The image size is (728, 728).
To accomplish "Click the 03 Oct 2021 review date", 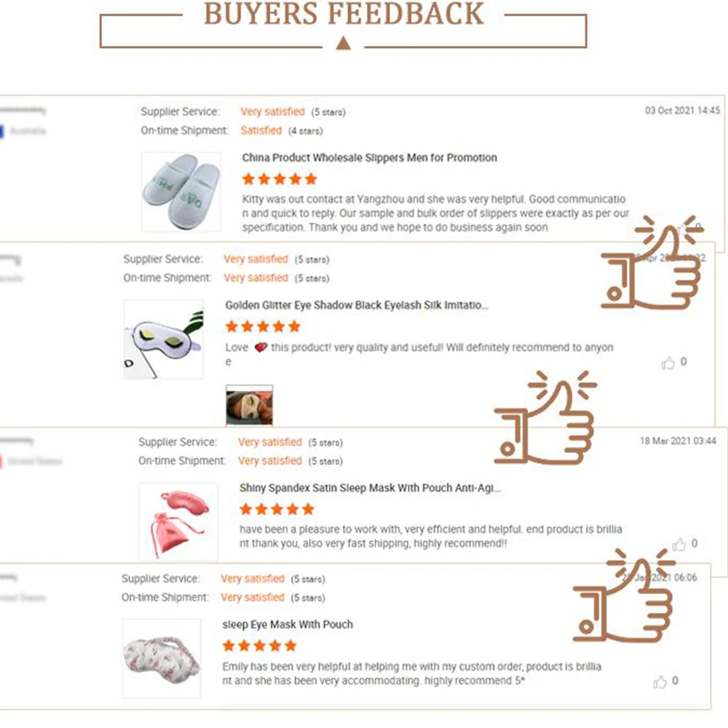I will (682, 111).
